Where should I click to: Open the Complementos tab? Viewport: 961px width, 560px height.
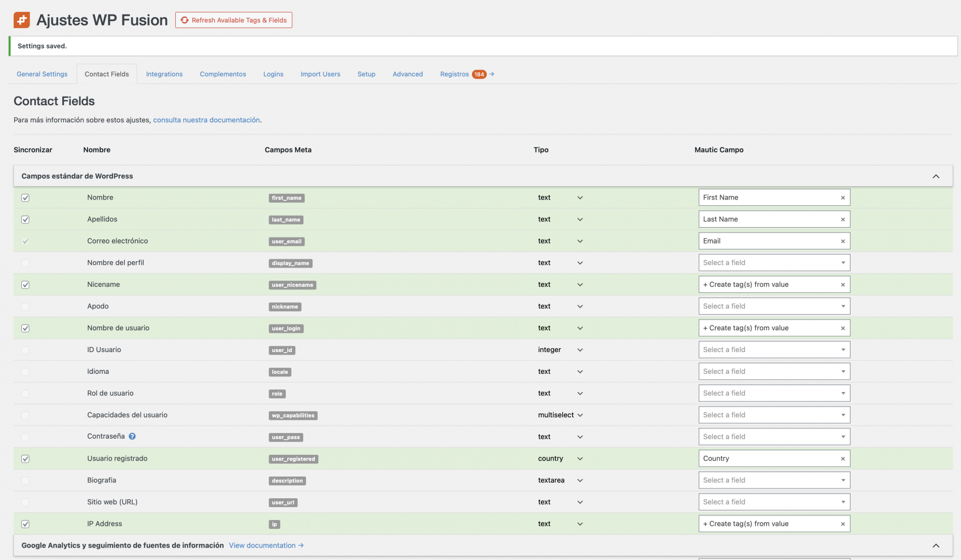[x=223, y=74]
